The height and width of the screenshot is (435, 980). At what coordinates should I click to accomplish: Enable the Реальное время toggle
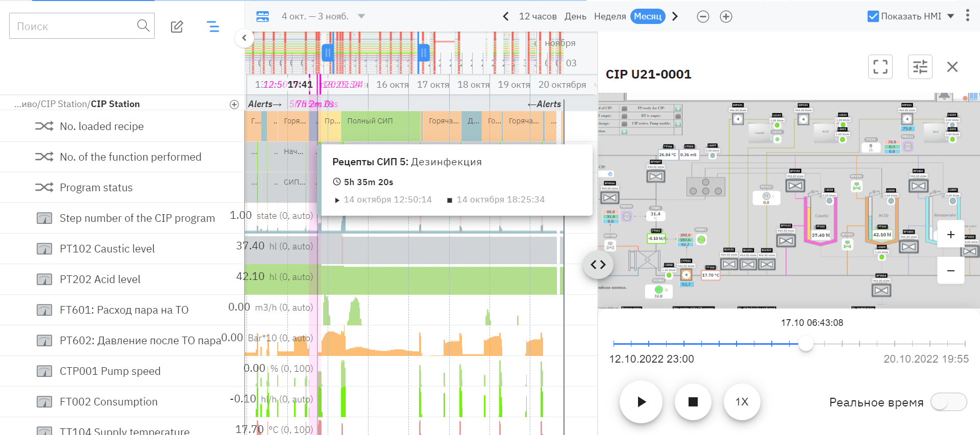[x=948, y=402]
